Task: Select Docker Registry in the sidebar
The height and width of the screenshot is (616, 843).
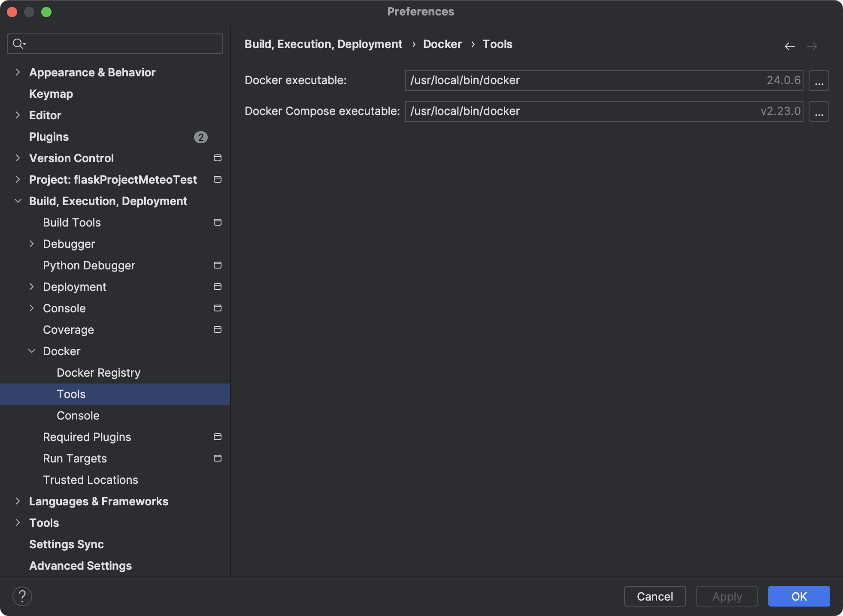Action: (98, 372)
